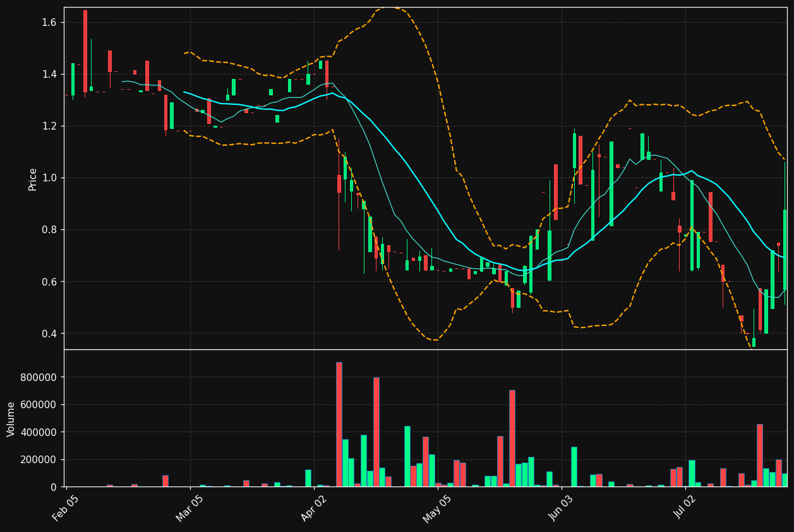The height and width of the screenshot is (532, 794).
Task: Click the 400000 volume axis label
Action: pos(39,433)
